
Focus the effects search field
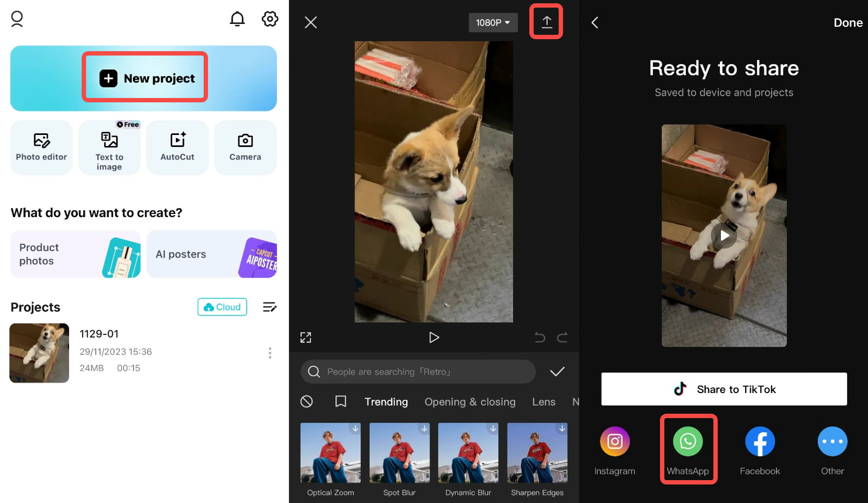(x=418, y=372)
